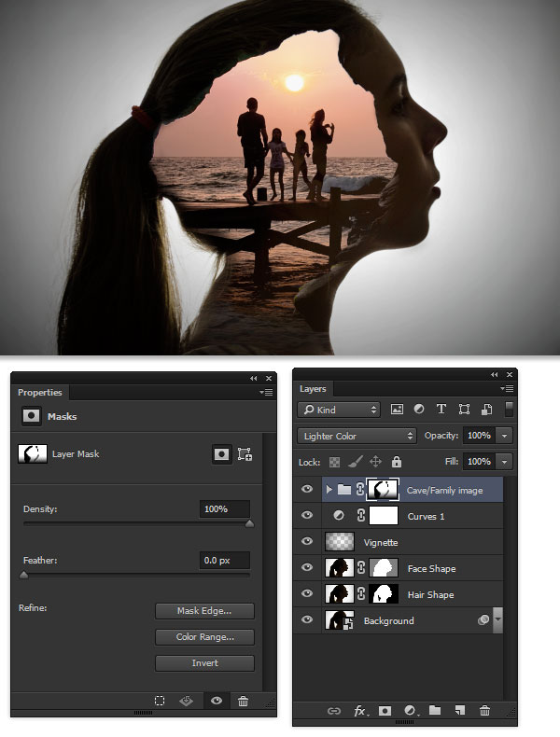Open the fx layer style menu
This screenshot has height=737, width=560.
click(360, 711)
